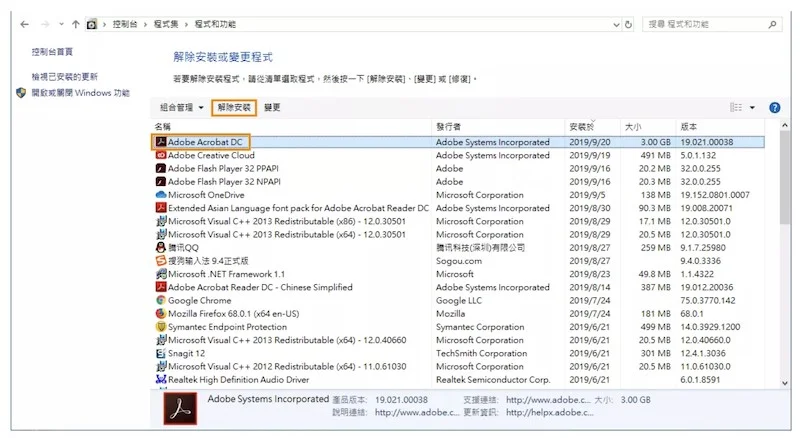Select the Google Chrome row

click(x=458, y=300)
